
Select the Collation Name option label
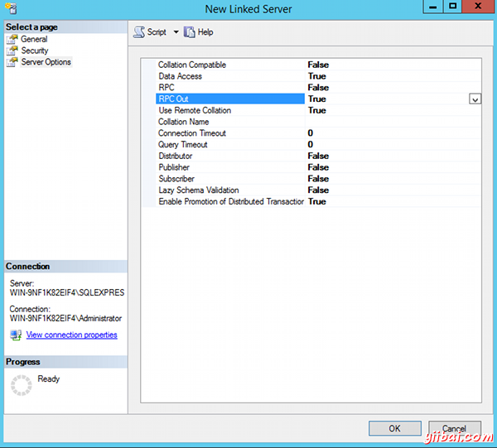click(x=184, y=122)
